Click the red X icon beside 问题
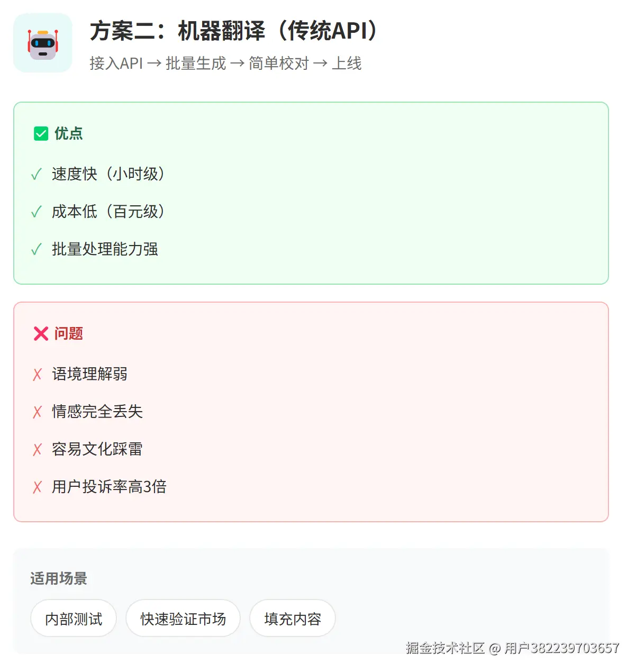The width and height of the screenshot is (636, 672). (41, 333)
